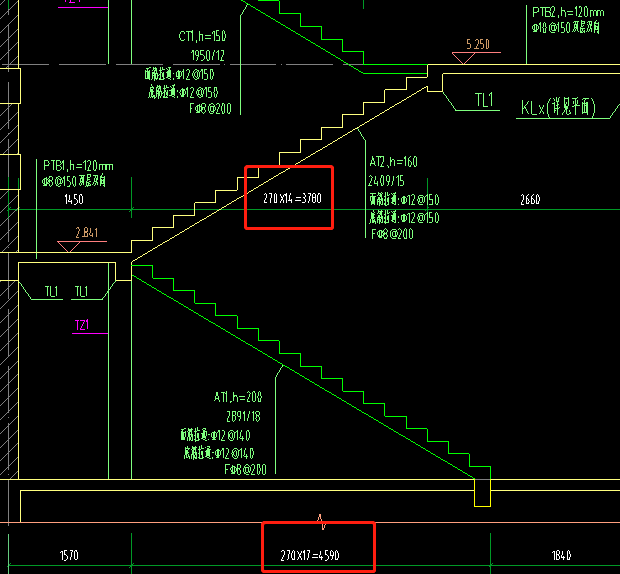Select the bottom rebar note under CT1
Image resolution: width=620 pixels, height=574 pixels.
[183, 92]
